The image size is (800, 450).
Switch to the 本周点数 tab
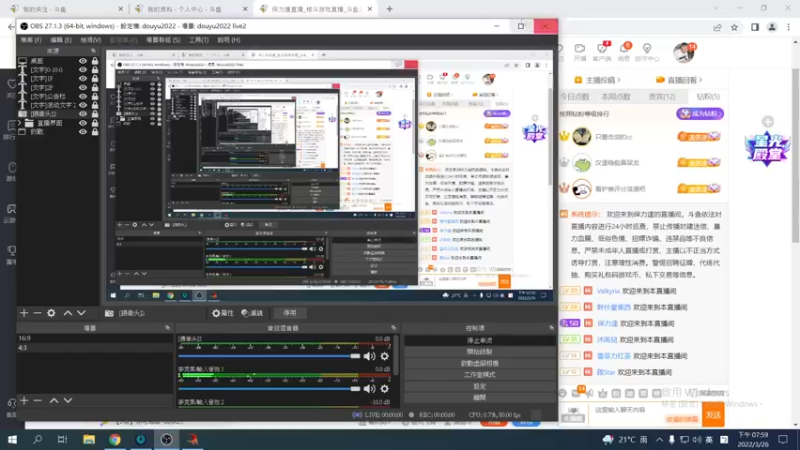click(x=616, y=96)
